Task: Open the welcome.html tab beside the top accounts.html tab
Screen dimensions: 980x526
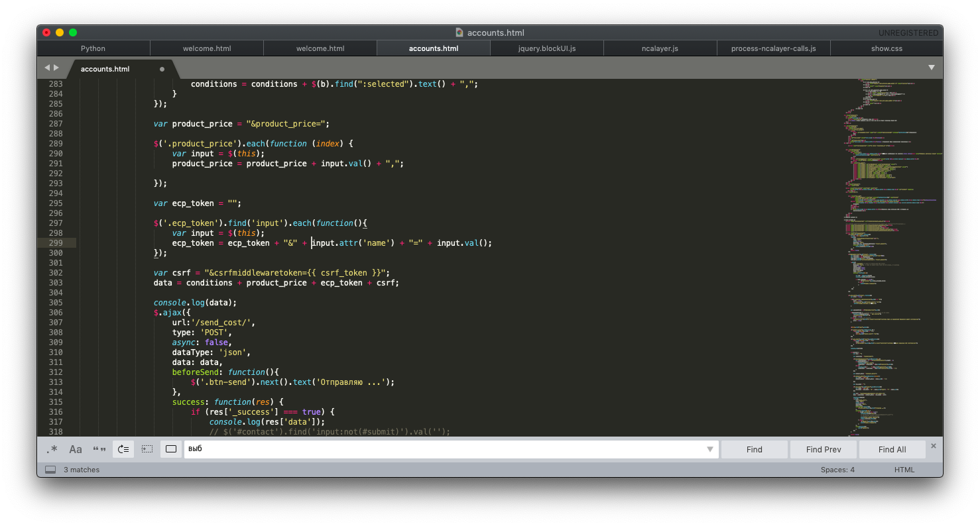Action: [x=320, y=48]
